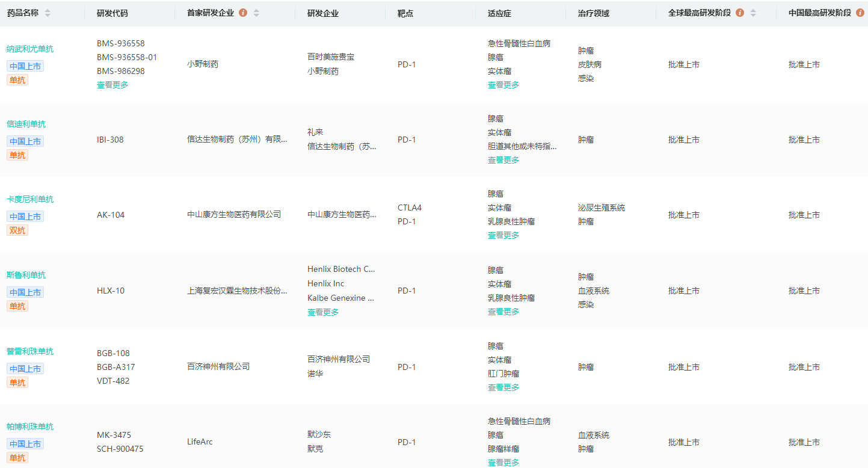Open the info icon for 中国最高研发阶段
The height and width of the screenshot is (468, 868).
(860, 13)
